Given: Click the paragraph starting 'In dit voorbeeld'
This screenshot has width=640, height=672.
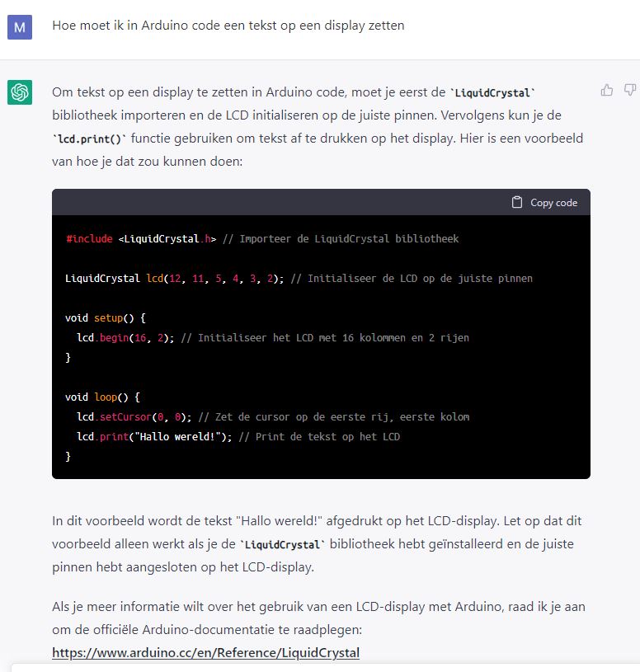Looking at the screenshot, I should (317, 544).
